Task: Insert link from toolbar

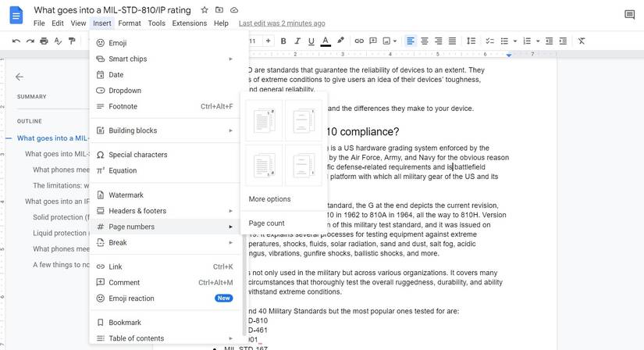Action: coord(359,41)
